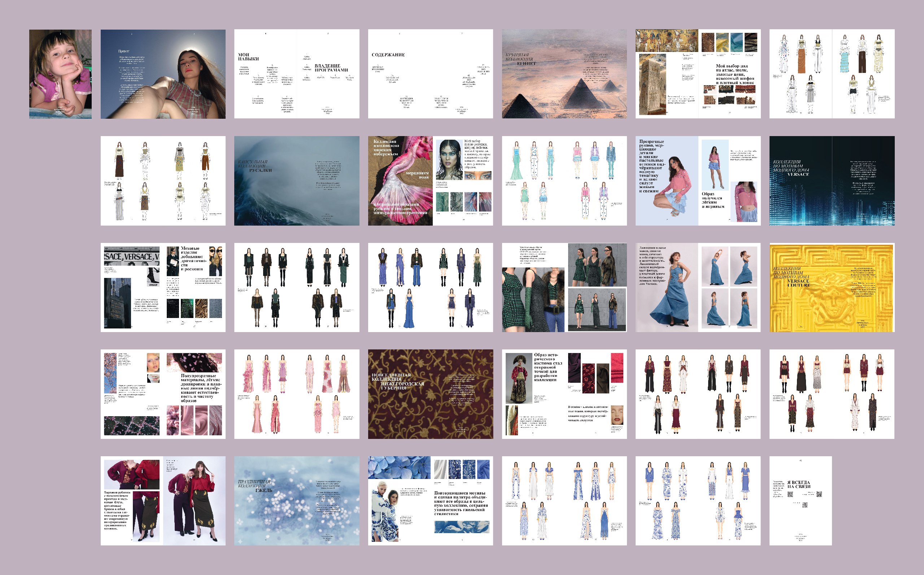Select the 'Русалки' ocean wave title spread
Screen dimensions: 924x575
coord(296,180)
